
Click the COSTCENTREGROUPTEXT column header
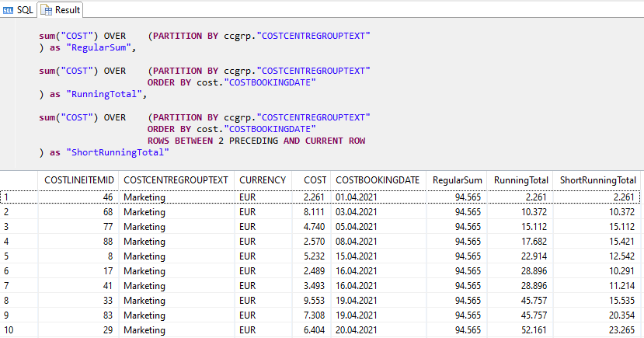pos(176,179)
